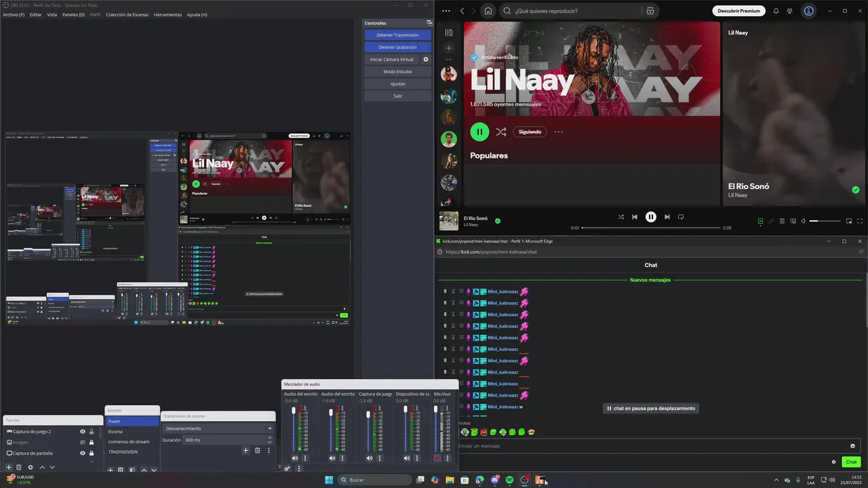Open Spotify connect to device icon
The image size is (868, 488).
[792, 221]
